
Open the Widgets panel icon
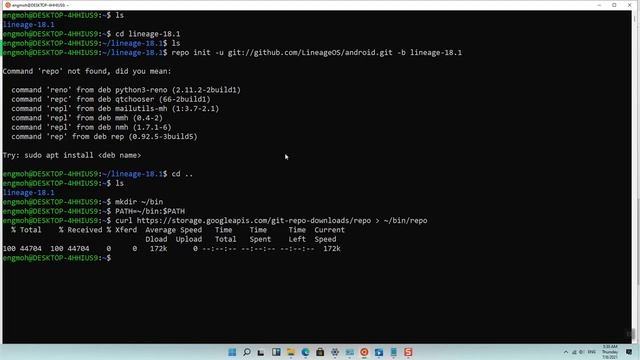coord(276,352)
